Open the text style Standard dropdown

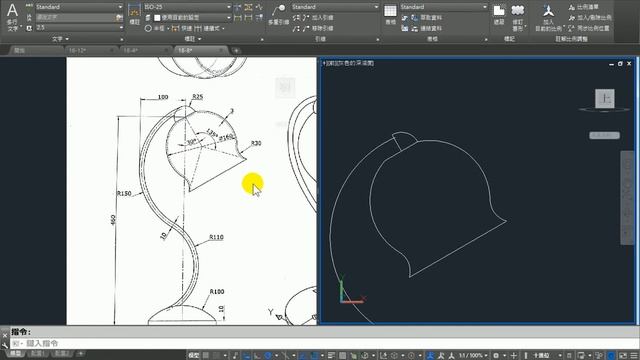click(x=79, y=7)
